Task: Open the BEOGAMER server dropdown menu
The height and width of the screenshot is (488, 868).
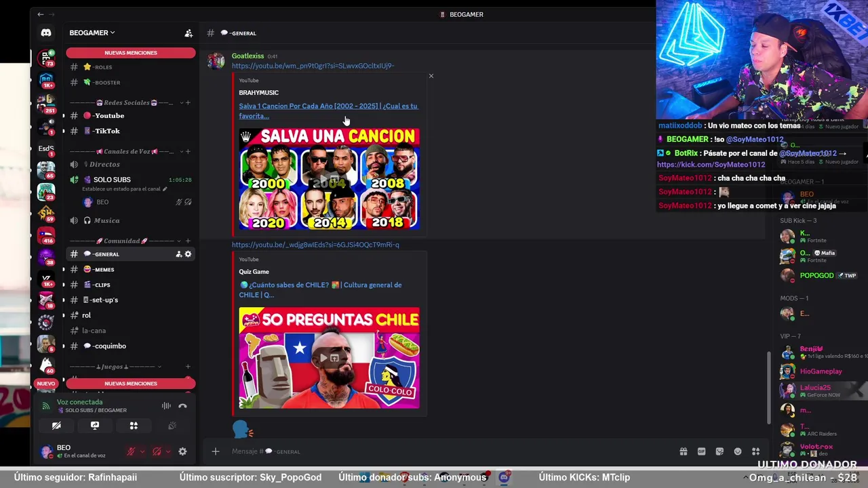Action: (92, 33)
